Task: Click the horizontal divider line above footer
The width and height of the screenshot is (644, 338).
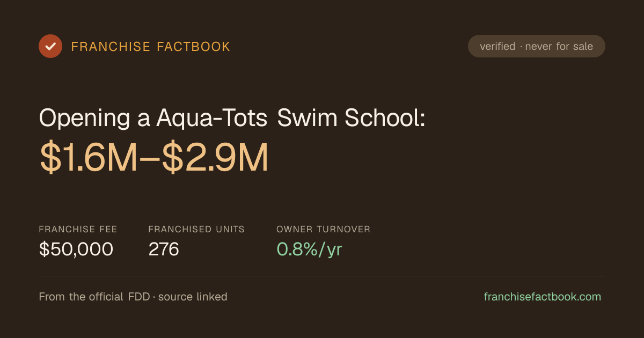Action: pyautogui.click(x=322, y=276)
